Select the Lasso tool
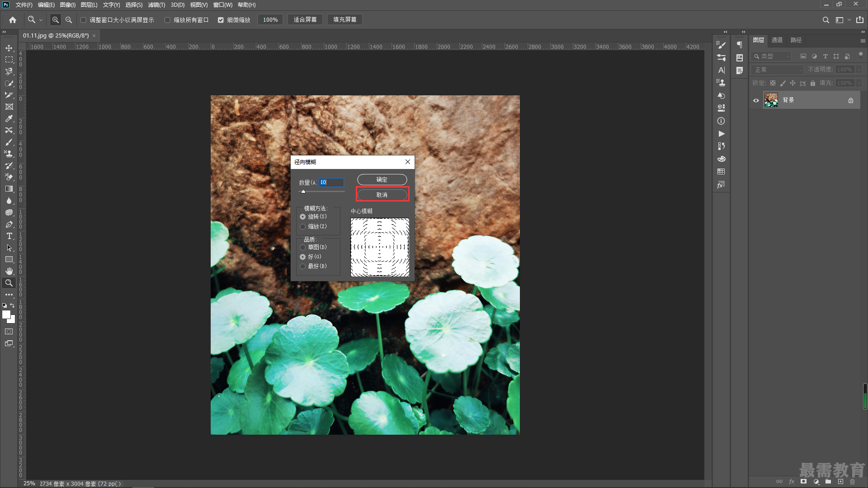Screen dimensions: 868x488 pyautogui.click(x=9, y=71)
